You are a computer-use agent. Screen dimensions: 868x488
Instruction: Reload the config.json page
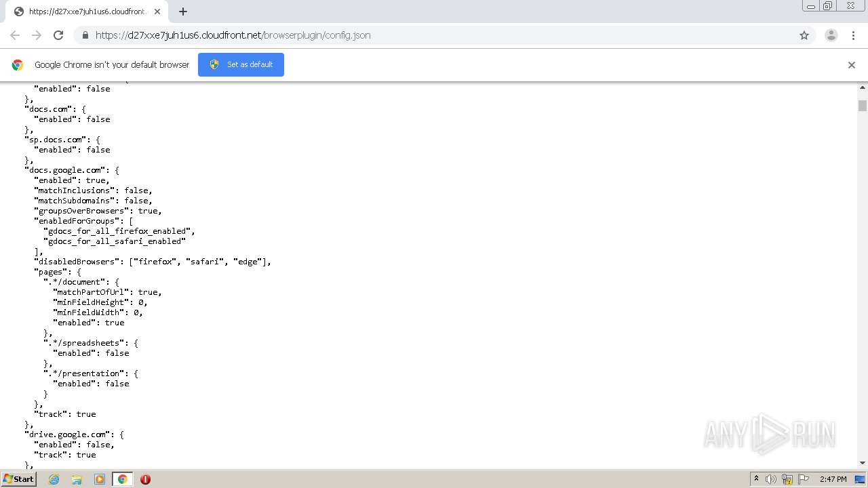(x=58, y=35)
